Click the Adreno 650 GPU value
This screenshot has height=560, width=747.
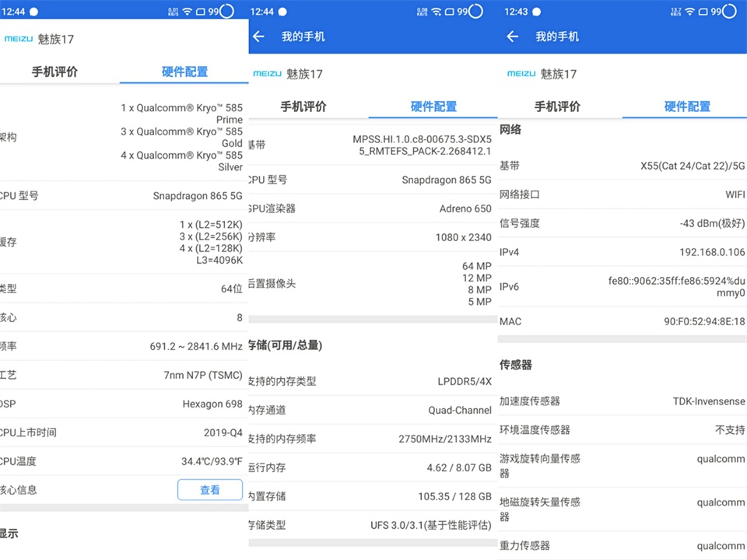465,208
